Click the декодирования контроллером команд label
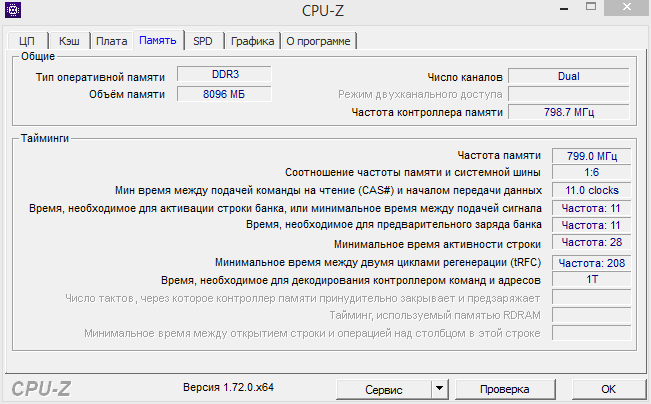This screenshot has height=404, width=651. click(351, 281)
